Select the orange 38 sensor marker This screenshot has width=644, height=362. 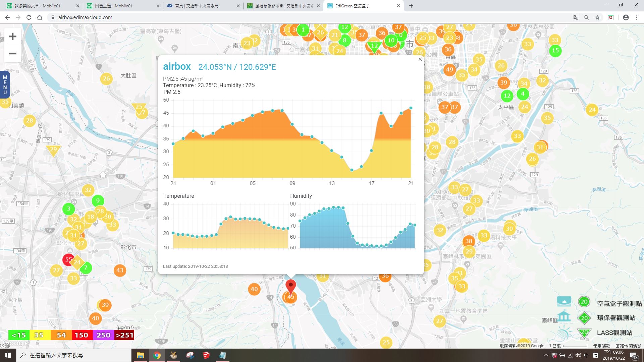(469, 241)
